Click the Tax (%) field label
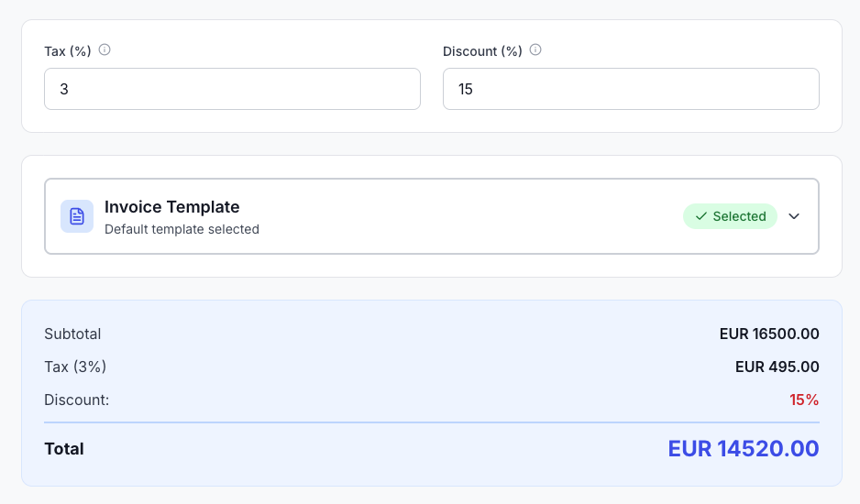The image size is (860, 504). (x=68, y=51)
